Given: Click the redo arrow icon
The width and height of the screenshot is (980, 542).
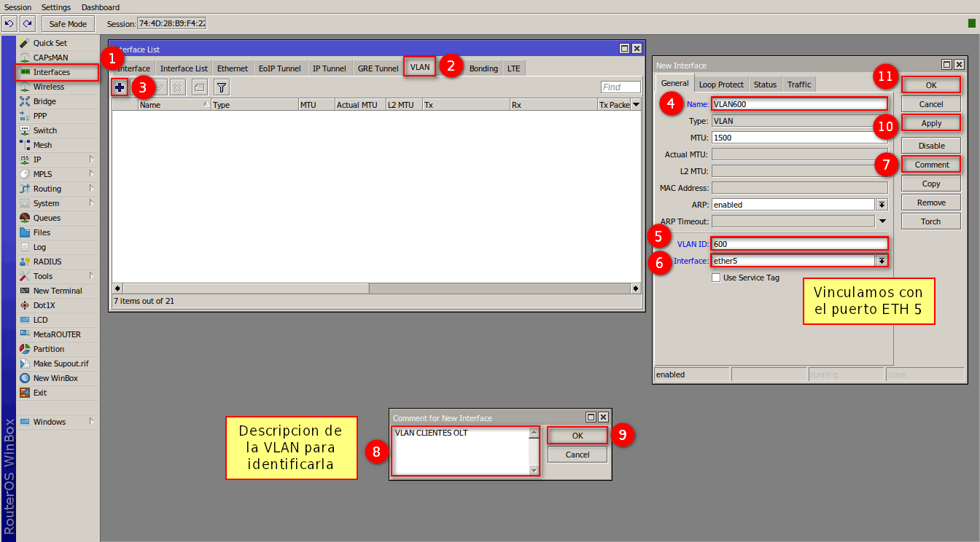Looking at the screenshot, I should [x=27, y=24].
